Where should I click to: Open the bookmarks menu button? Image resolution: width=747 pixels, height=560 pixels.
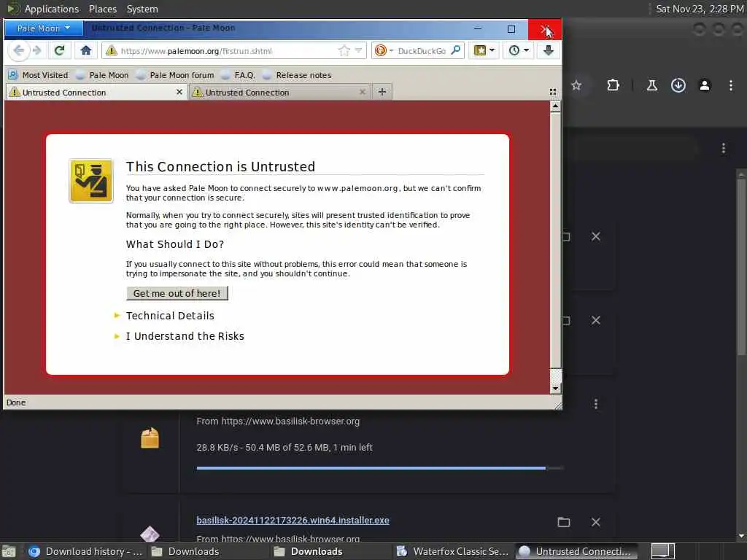tap(484, 50)
